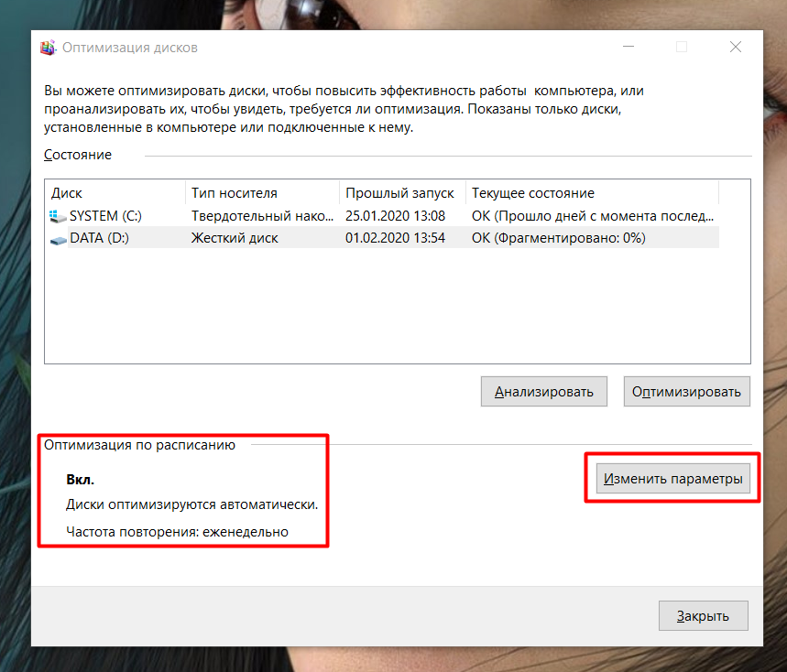Open schedule settings via Изменить параметры
This screenshot has height=672, width=787.
tap(672, 479)
